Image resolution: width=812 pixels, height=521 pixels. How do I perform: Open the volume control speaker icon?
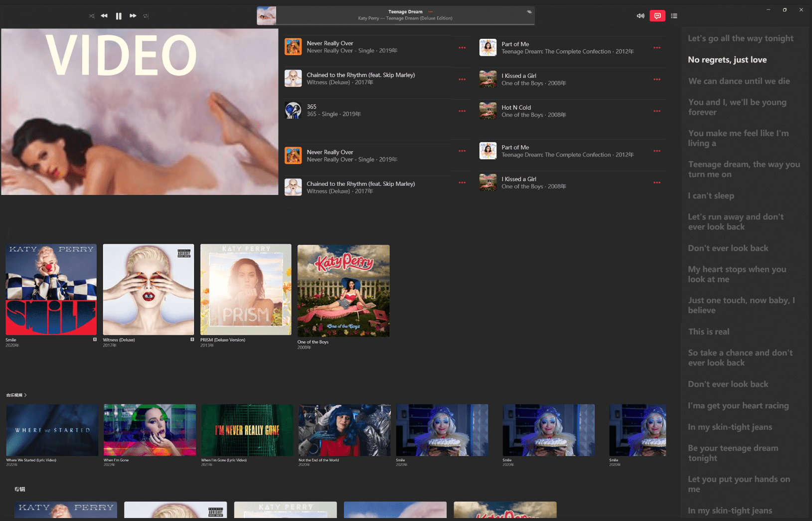tap(641, 16)
